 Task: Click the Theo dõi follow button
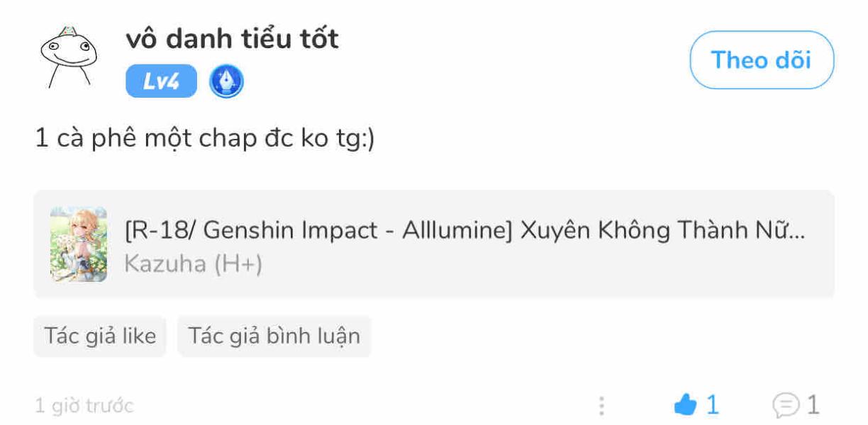point(761,60)
